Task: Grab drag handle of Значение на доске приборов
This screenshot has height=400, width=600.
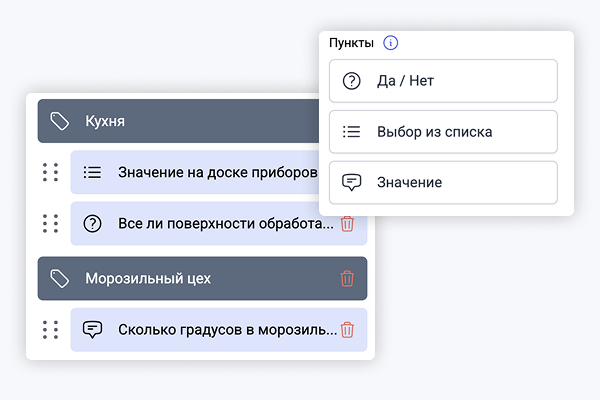Action: pyautogui.click(x=50, y=172)
